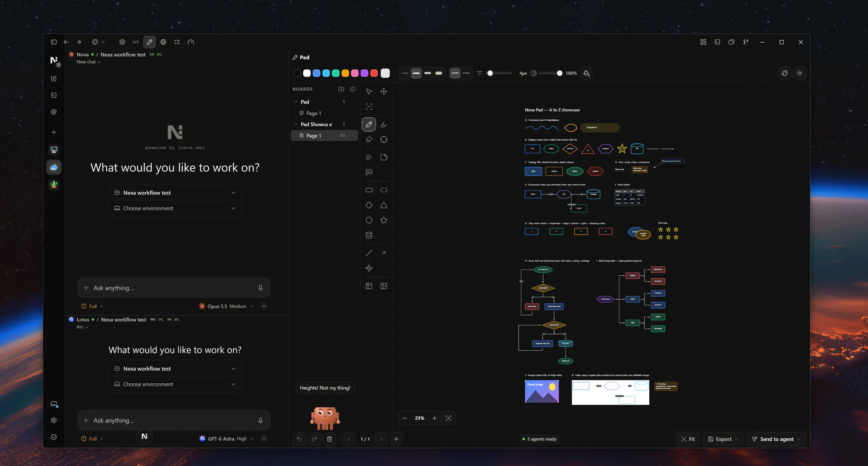This screenshot has width=868, height=466.
Task: Choose the snip region tool
Action: [x=369, y=106]
